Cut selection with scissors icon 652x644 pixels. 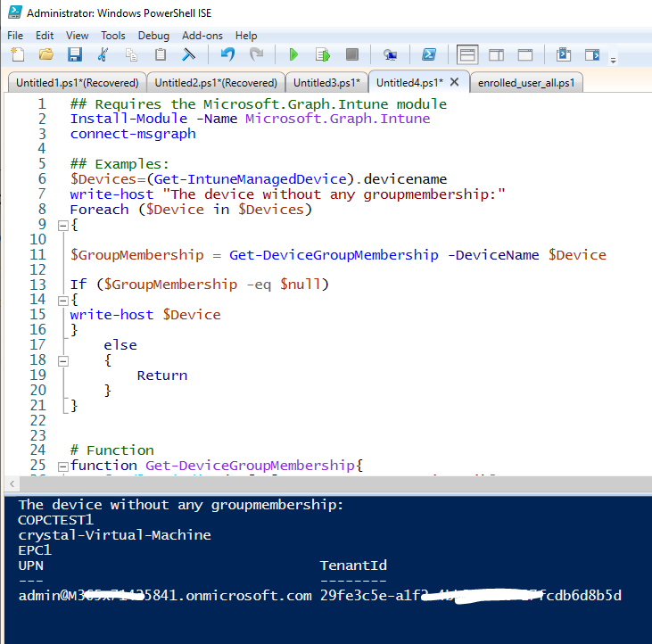pyautogui.click(x=103, y=54)
